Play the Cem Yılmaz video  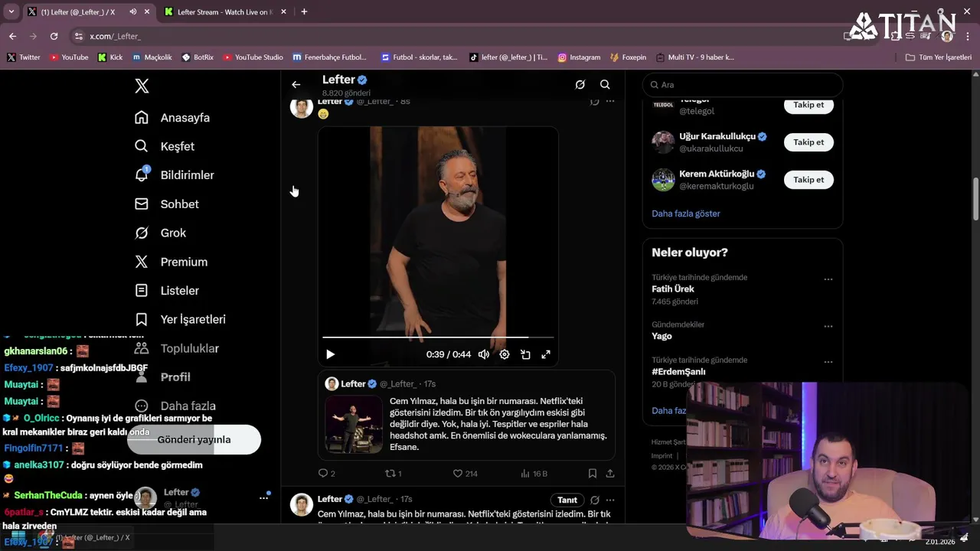tap(330, 354)
